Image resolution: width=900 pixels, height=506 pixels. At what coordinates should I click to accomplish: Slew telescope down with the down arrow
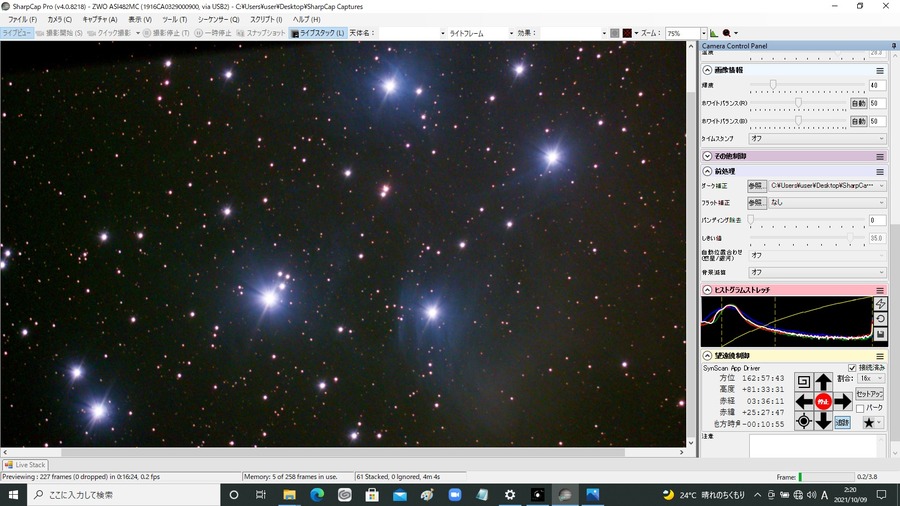(x=823, y=422)
